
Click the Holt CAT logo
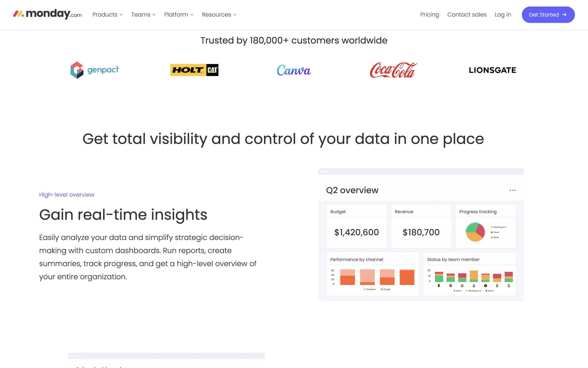coord(194,70)
